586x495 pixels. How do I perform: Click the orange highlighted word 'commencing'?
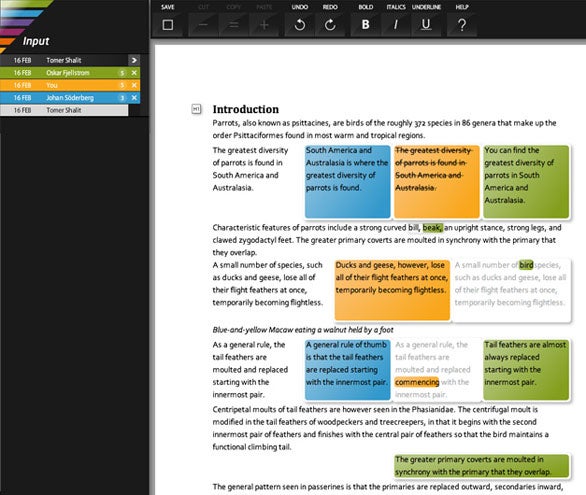point(417,382)
